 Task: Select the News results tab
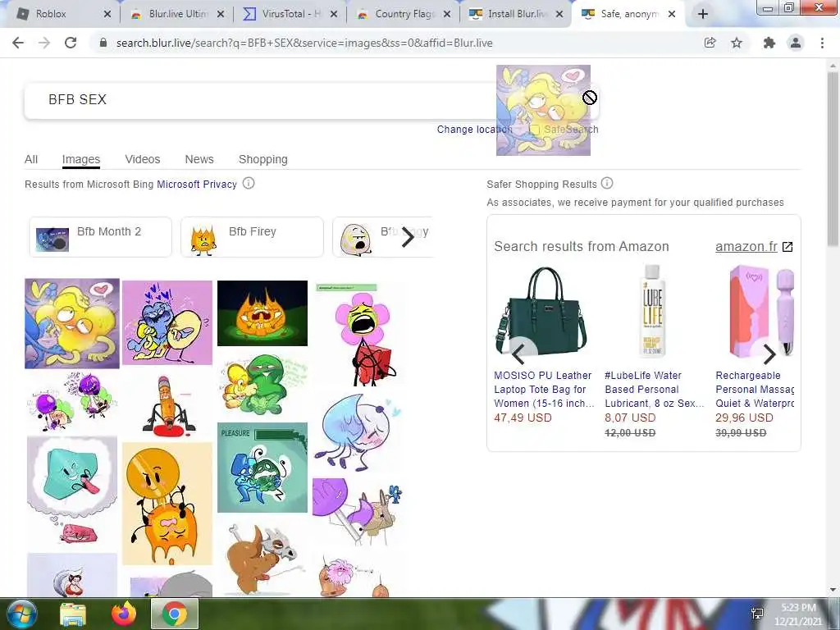199,159
